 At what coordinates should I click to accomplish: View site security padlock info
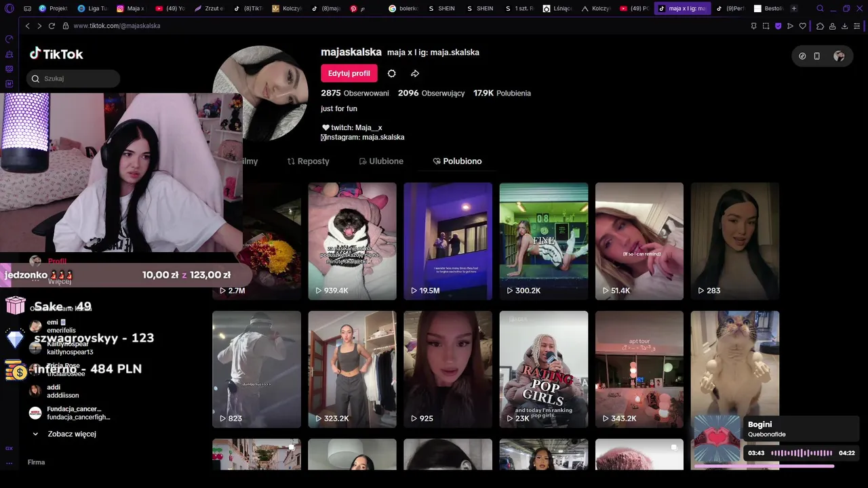click(66, 26)
